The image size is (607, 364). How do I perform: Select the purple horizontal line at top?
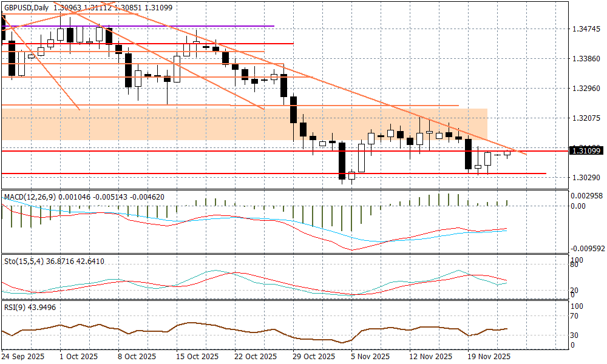[182, 26]
